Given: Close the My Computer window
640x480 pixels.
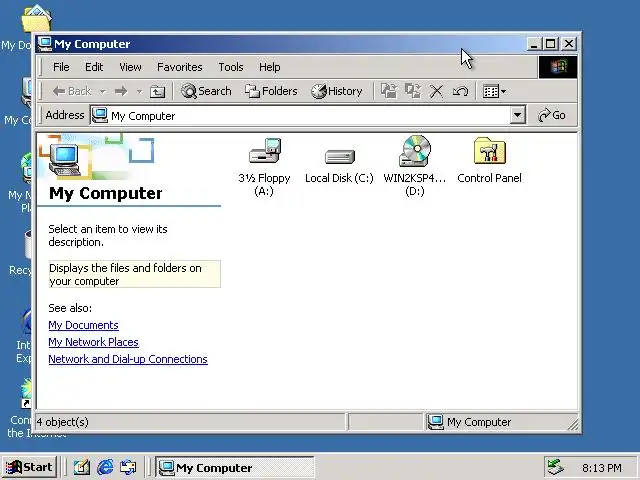Looking at the screenshot, I should pos(569,44).
